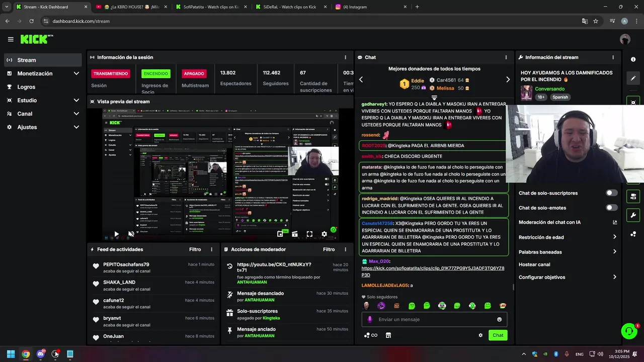
Task: Enable picture-in-picture on stream preview
Action: pos(280,234)
